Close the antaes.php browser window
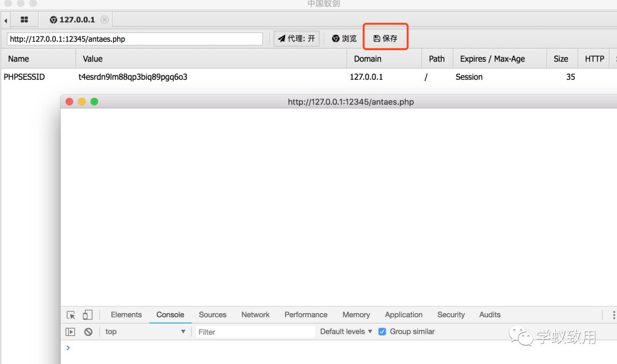The image size is (617, 364). coord(69,102)
